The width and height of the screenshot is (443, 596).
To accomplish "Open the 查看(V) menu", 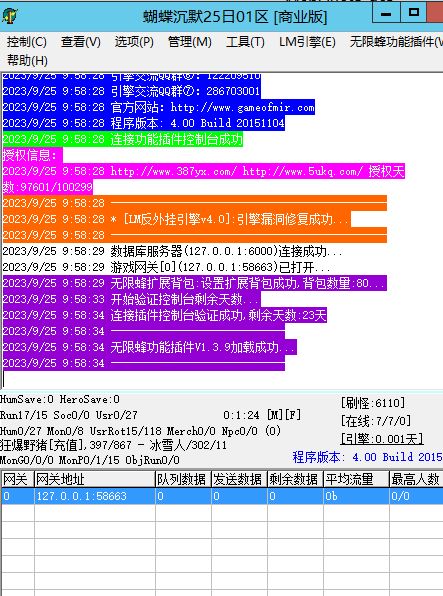I will click(81, 42).
